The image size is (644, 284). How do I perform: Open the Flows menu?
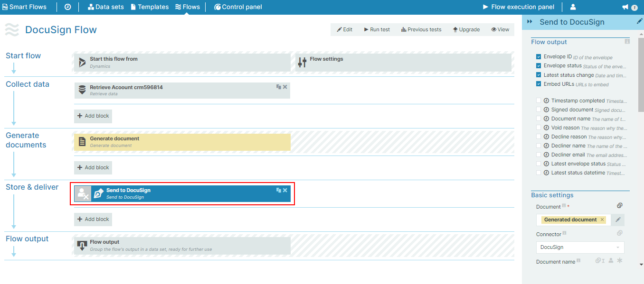[188, 7]
